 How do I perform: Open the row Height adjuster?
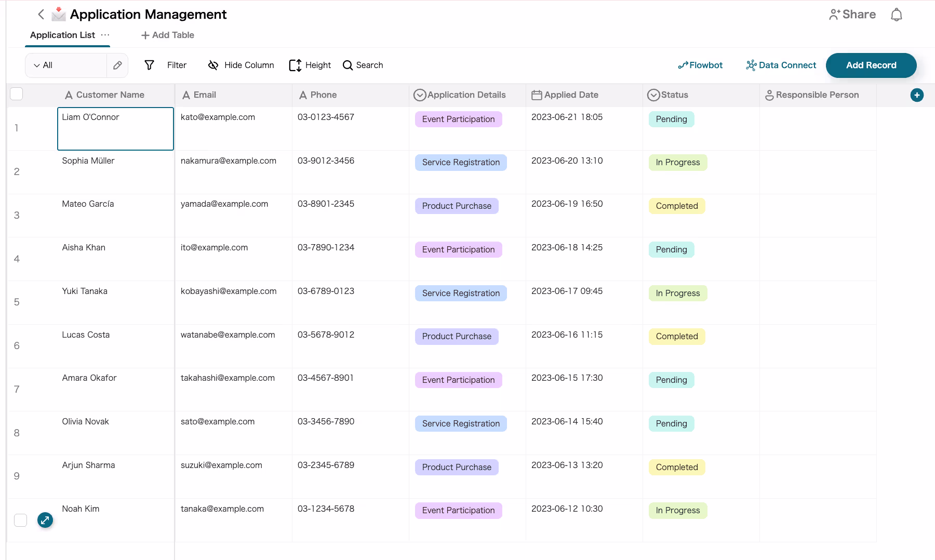(295, 65)
